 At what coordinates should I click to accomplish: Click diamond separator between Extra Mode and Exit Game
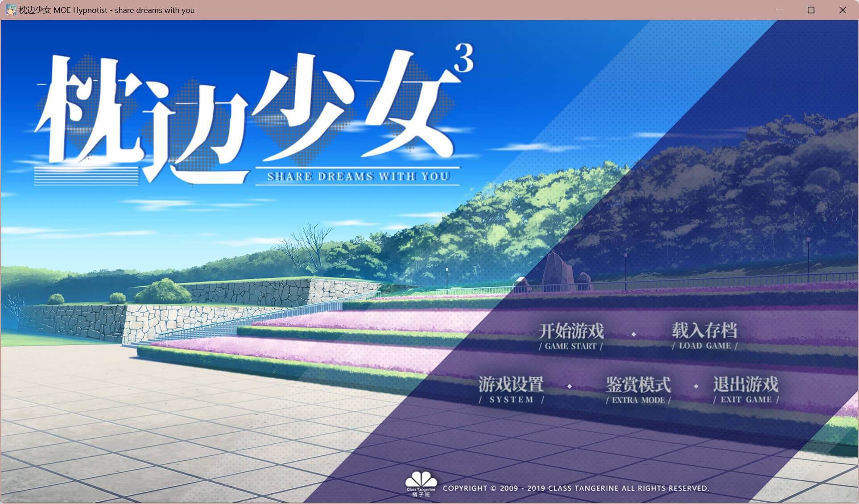696,386
